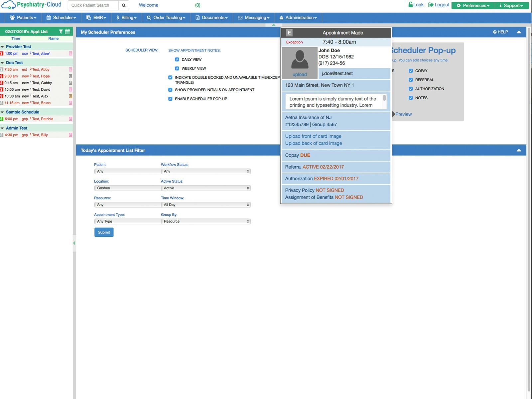This screenshot has width=532, height=399.
Task: Toggle SHOW PROVIDER INITIALS ON APPOINTMENT
Action: click(171, 89)
